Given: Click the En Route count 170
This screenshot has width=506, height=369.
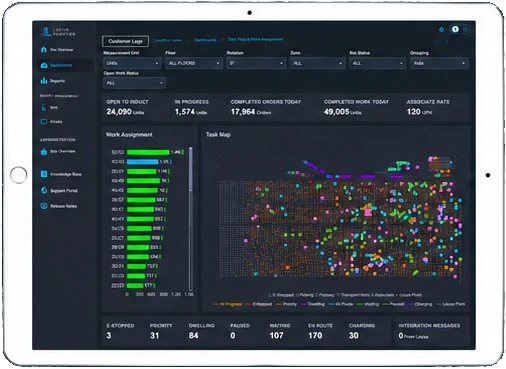Looking at the screenshot, I should click(315, 335).
